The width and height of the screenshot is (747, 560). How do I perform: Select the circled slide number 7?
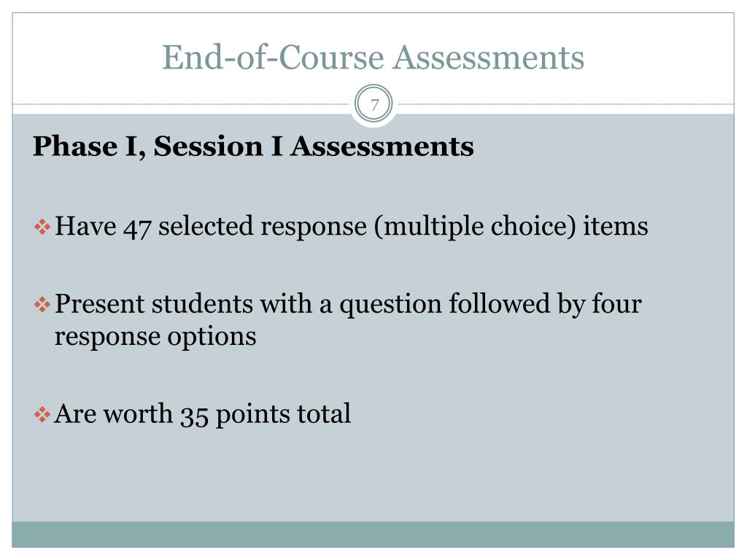click(374, 104)
